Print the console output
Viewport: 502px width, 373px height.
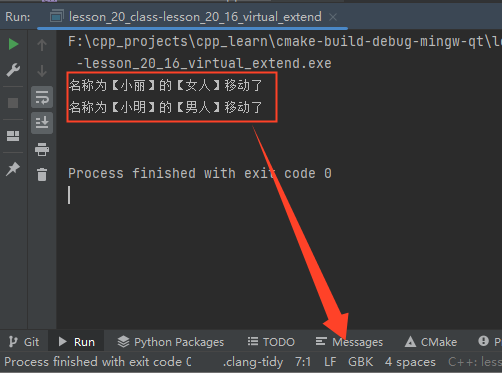point(42,149)
